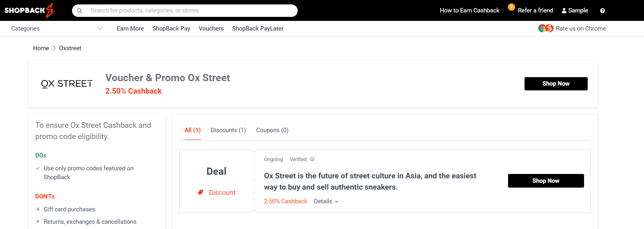Click the verified smiley face icon
The image size is (644, 229).
(x=312, y=159)
